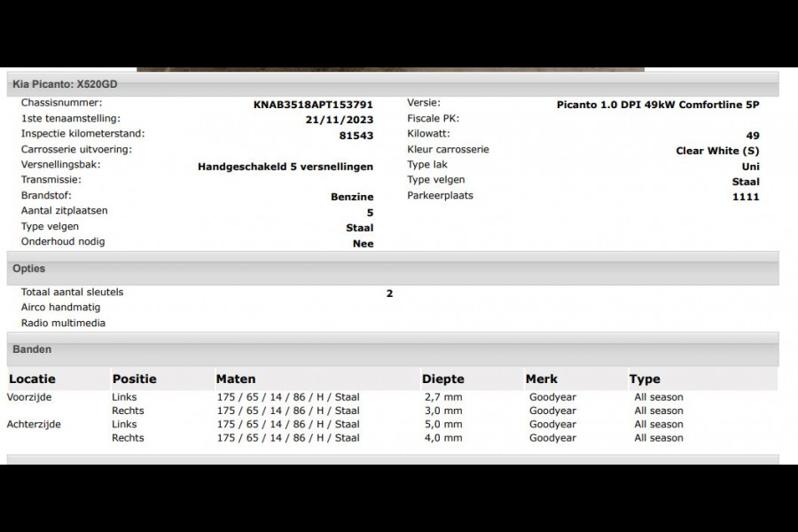Select the tyre depth "5,0 mm"

click(443, 424)
